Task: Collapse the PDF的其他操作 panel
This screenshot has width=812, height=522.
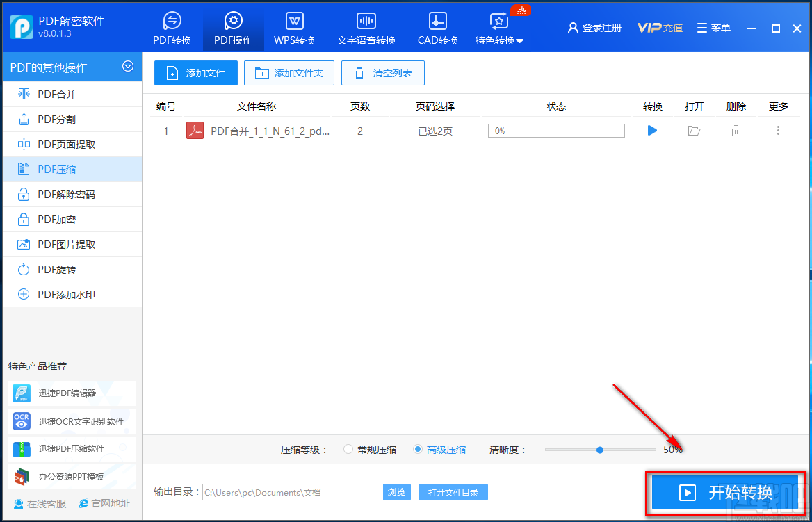Action: click(x=128, y=67)
